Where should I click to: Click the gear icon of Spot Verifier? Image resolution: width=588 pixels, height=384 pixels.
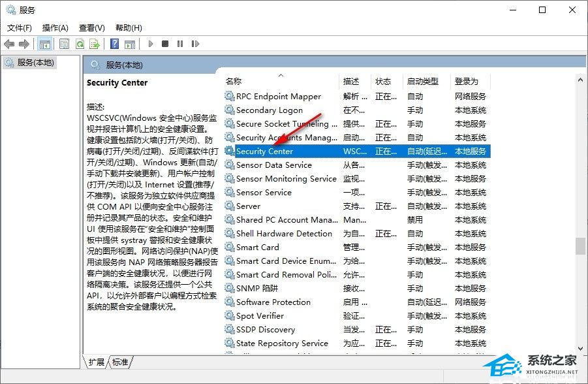tap(230, 315)
